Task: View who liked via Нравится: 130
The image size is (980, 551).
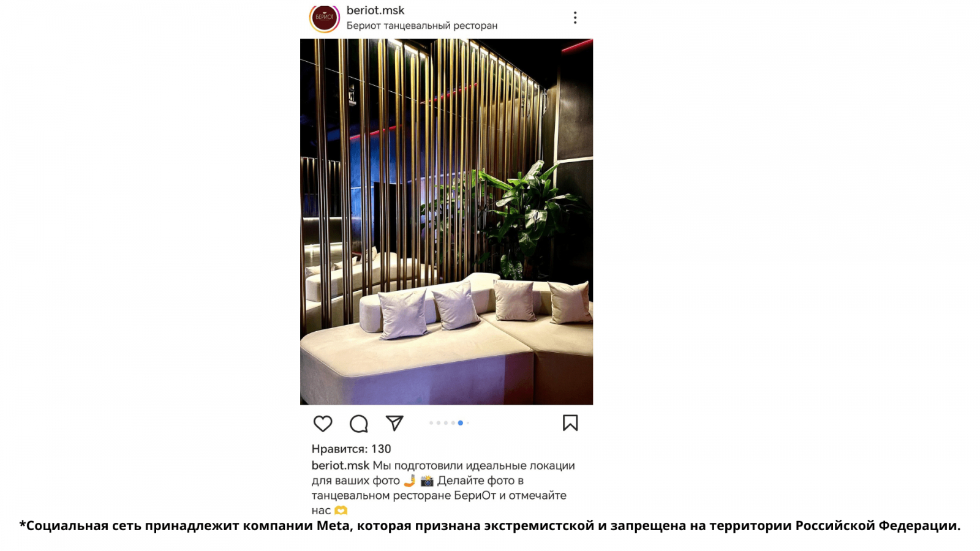Action: point(351,449)
